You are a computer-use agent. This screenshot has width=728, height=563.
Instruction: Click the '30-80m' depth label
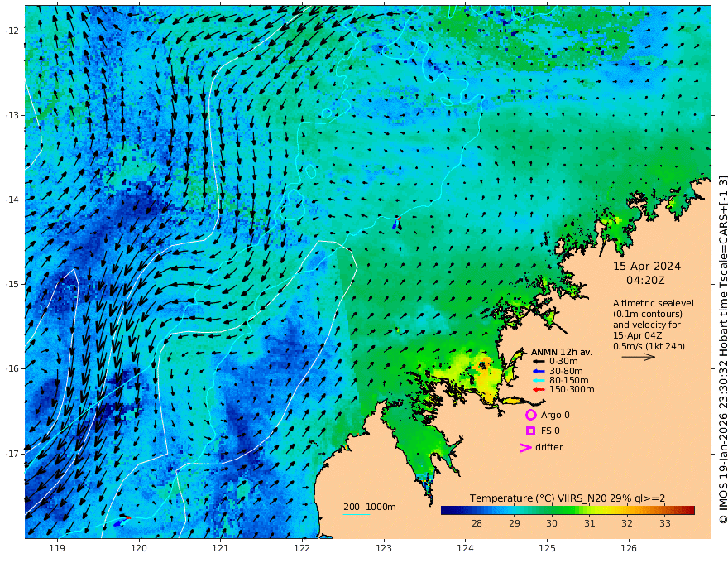pyautogui.click(x=566, y=371)
